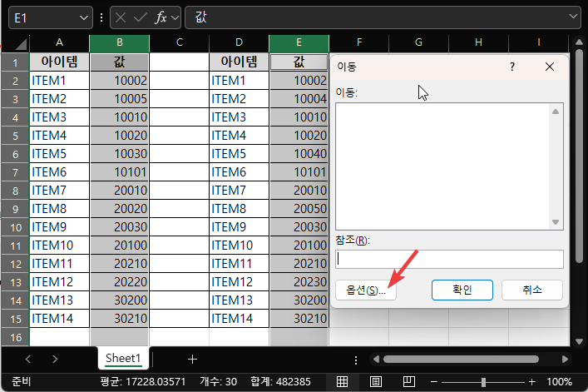Select row 1 header
The image size is (588, 392).
15,62
